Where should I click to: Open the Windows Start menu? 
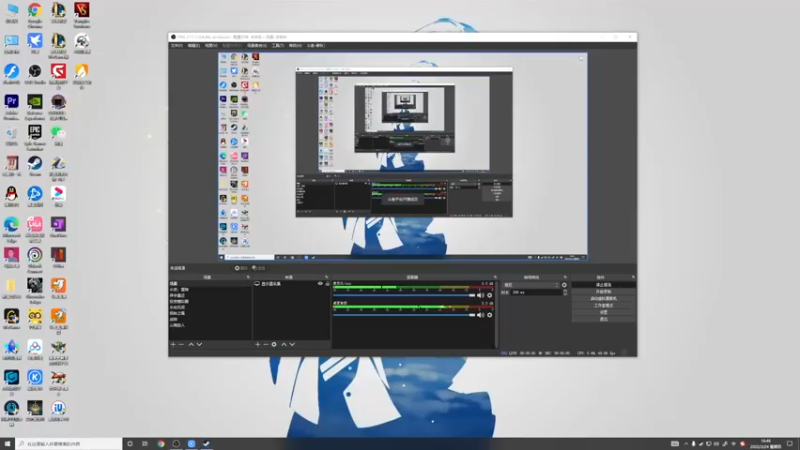point(7,444)
